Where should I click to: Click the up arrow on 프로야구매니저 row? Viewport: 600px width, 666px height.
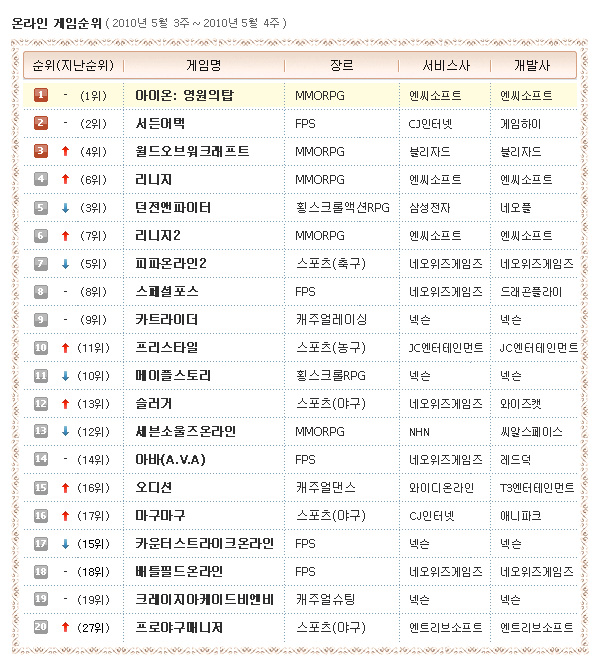65,627
